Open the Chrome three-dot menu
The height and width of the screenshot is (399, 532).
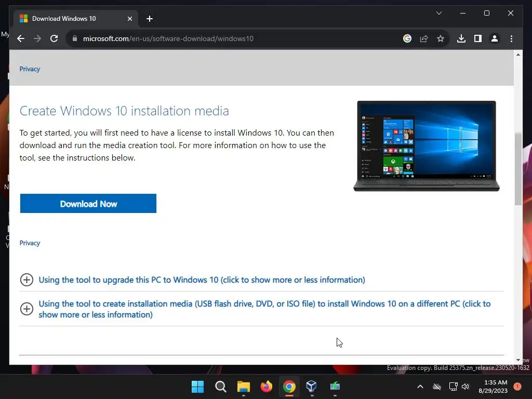[x=511, y=38]
